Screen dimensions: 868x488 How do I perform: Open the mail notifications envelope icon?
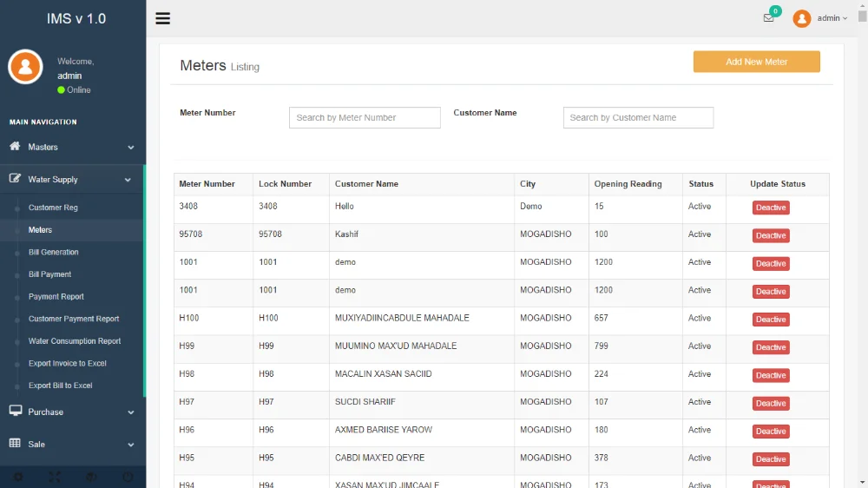coord(768,18)
